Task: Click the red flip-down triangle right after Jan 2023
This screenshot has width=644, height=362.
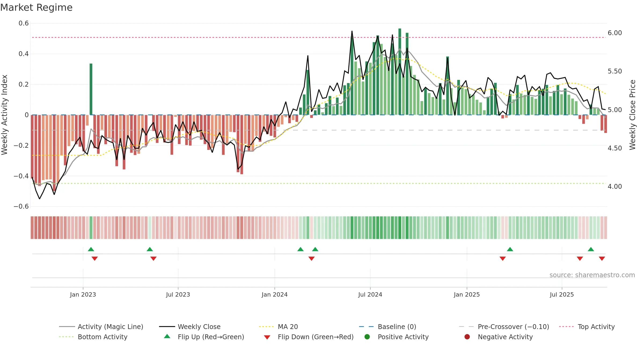Action: pos(95,258)
